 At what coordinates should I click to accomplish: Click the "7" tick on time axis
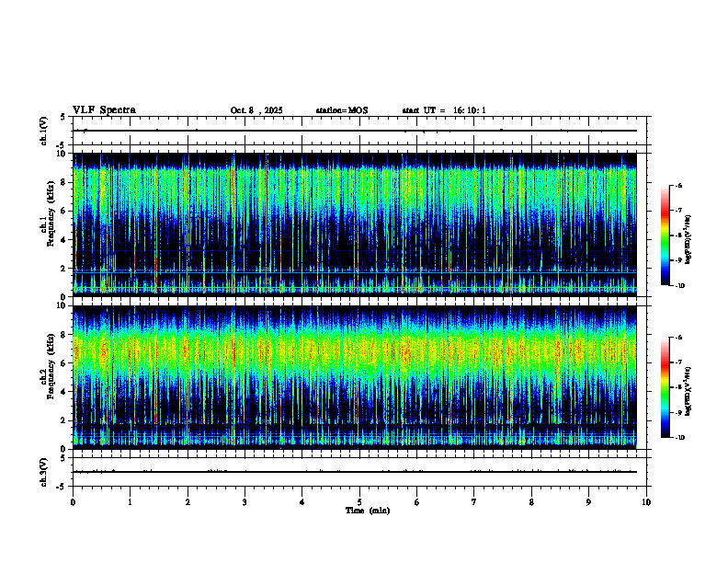coord(474,502)
